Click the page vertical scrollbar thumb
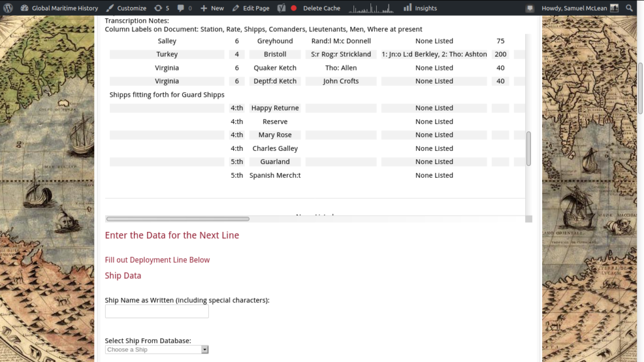Viewport: 644px width, 362px height. point(640,88)
